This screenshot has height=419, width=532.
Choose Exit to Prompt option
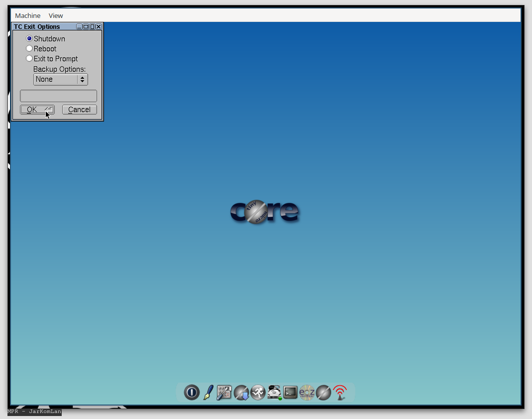[29, 58]
